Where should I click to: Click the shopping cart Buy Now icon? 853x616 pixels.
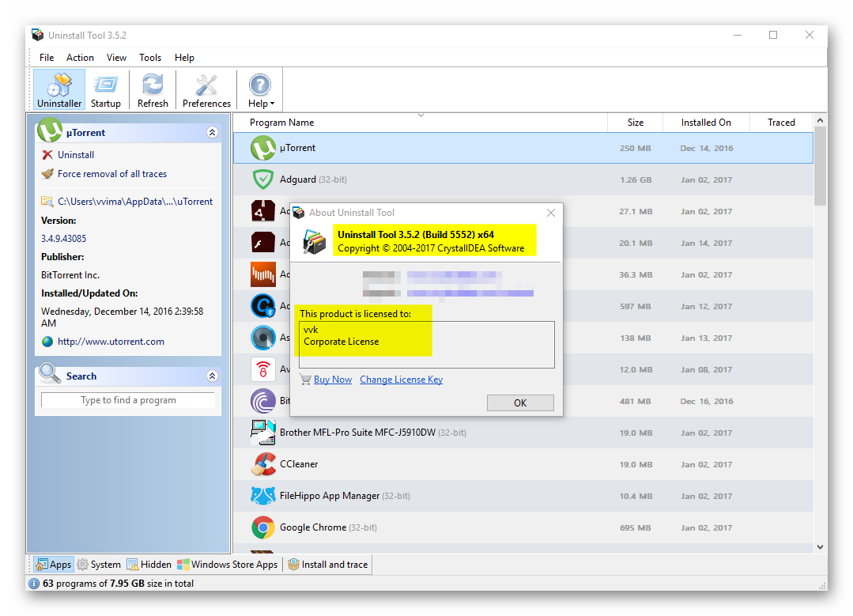[x=305, y=380]
